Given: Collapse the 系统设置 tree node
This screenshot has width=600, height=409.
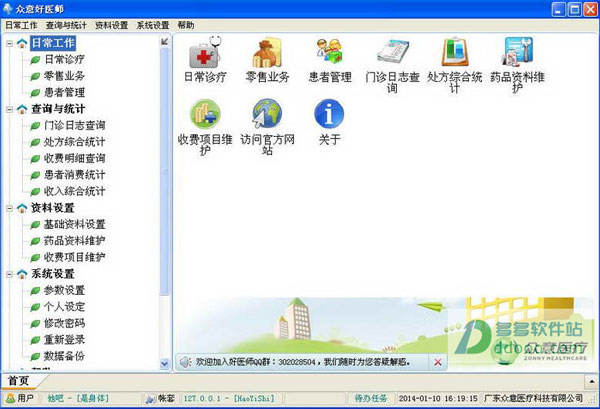Looking at the screenshot, I should 10,274.
